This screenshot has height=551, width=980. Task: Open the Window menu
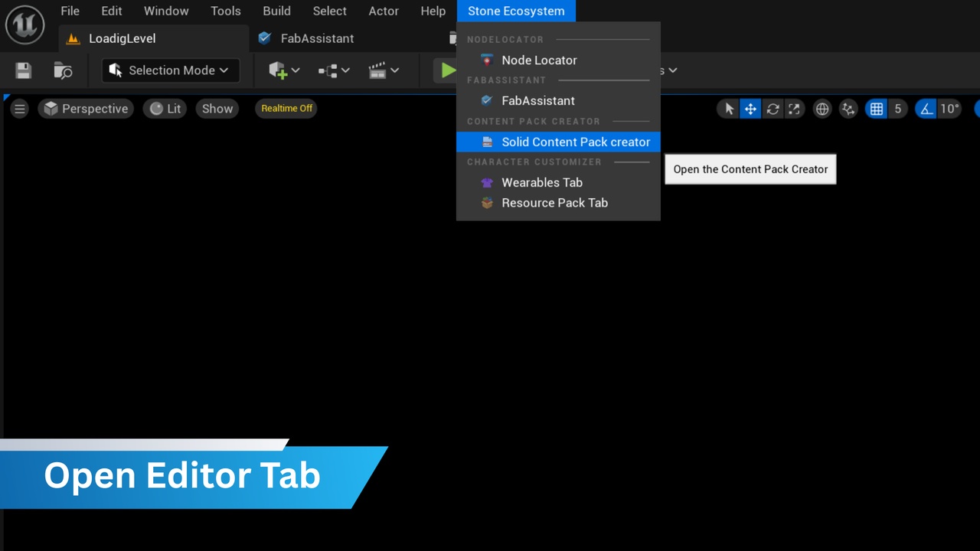coord(166,11)
